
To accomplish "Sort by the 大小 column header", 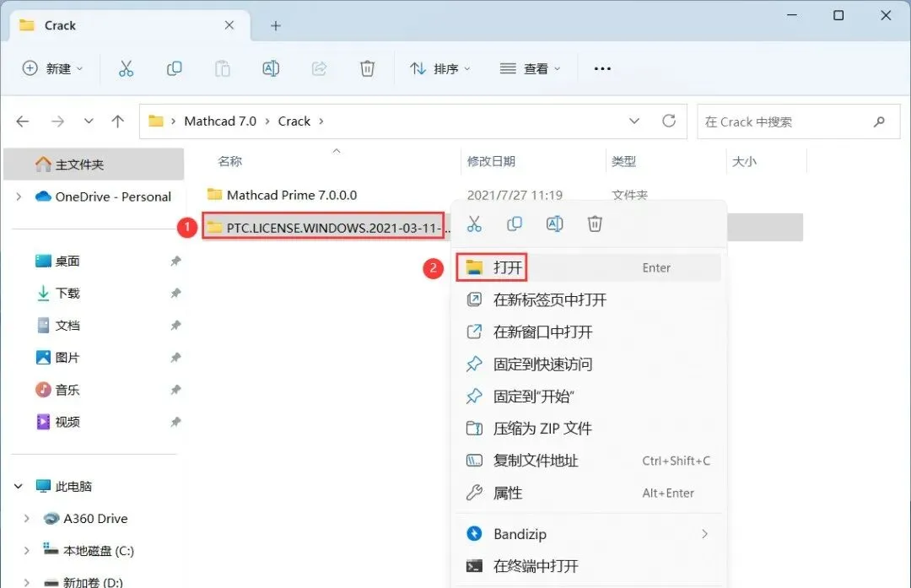I will [x=744, y=161].
